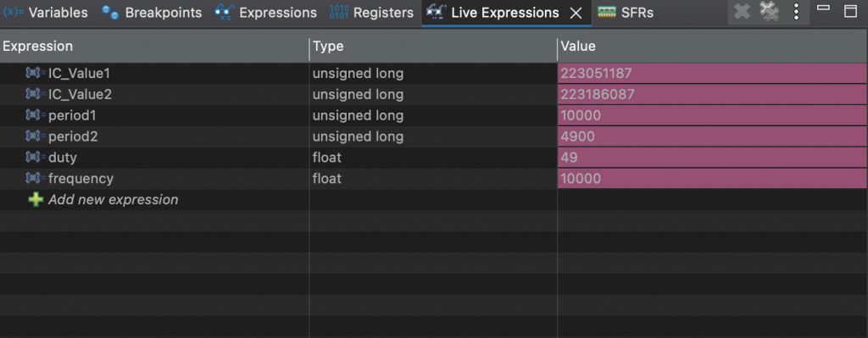Open the SFRs tab
868x338 pixels.
626,12
